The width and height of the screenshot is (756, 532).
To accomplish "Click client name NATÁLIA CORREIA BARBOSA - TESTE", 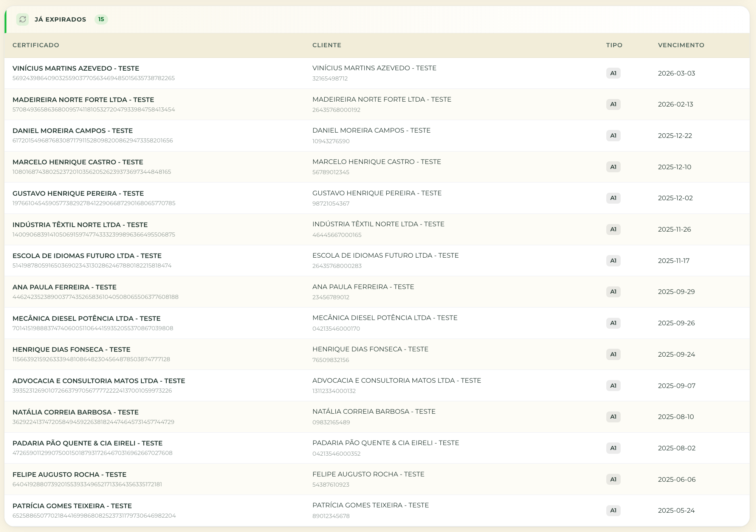I will tap(374, 411).
